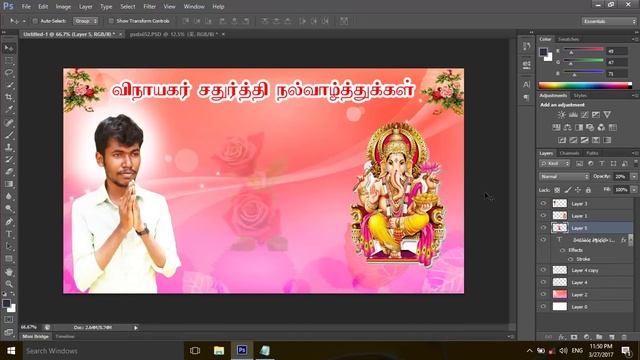Hide the Layer 4 copy layer

pyautogui.click(x=543, y=270)
